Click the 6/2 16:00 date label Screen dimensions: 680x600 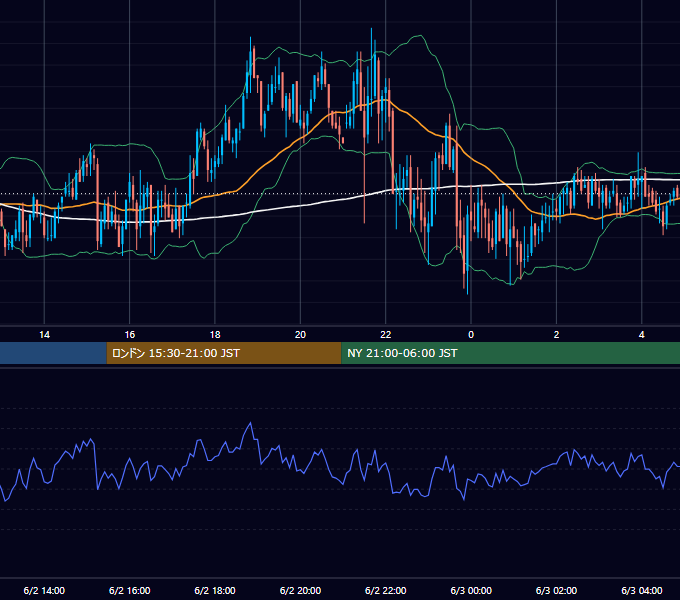tap(130, 590)
